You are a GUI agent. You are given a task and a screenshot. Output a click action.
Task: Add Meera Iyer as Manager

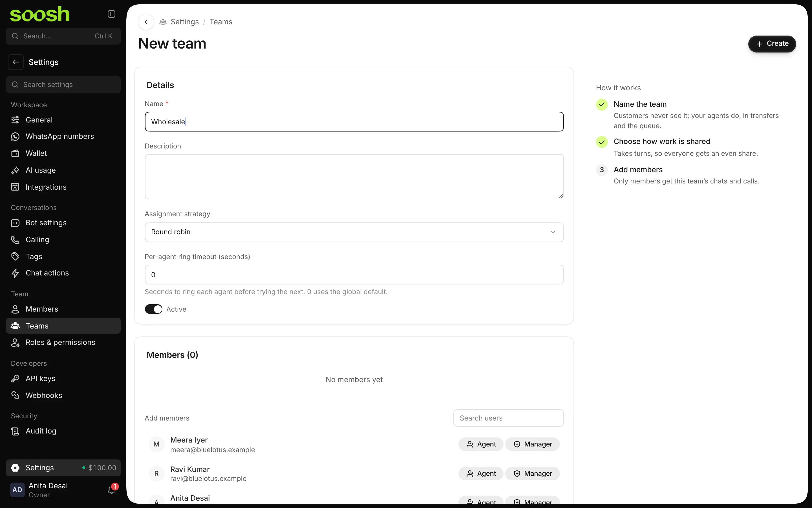pos(533,444)
